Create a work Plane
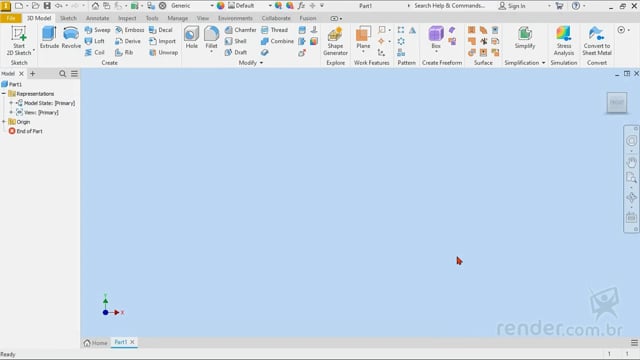 point(363,38)
